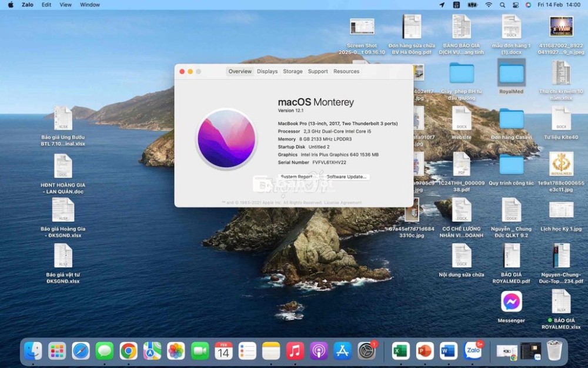Select the RoyalMed folder on the desktop

511,77
